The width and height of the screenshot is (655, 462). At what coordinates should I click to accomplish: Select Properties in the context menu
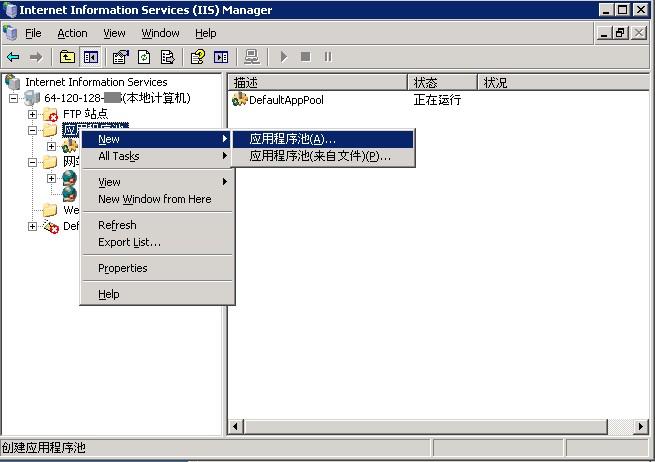[123, 268]
